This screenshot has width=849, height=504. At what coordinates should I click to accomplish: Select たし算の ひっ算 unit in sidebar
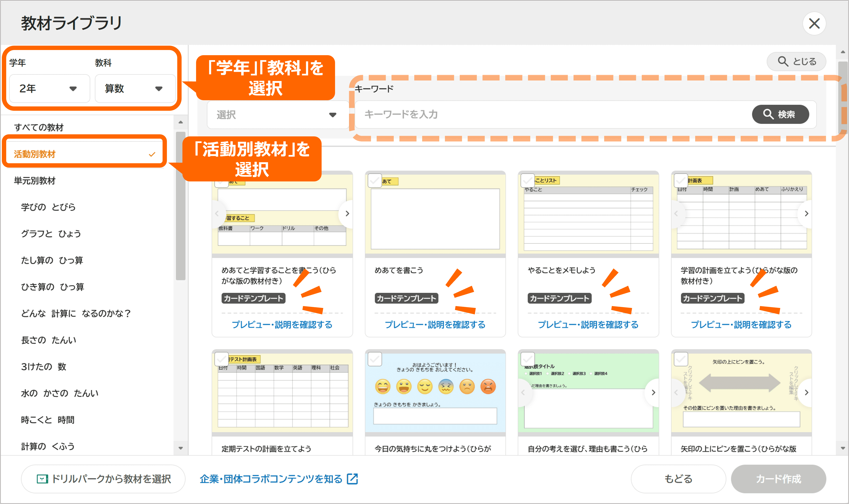pyautogui.click(x=52, y=261)
